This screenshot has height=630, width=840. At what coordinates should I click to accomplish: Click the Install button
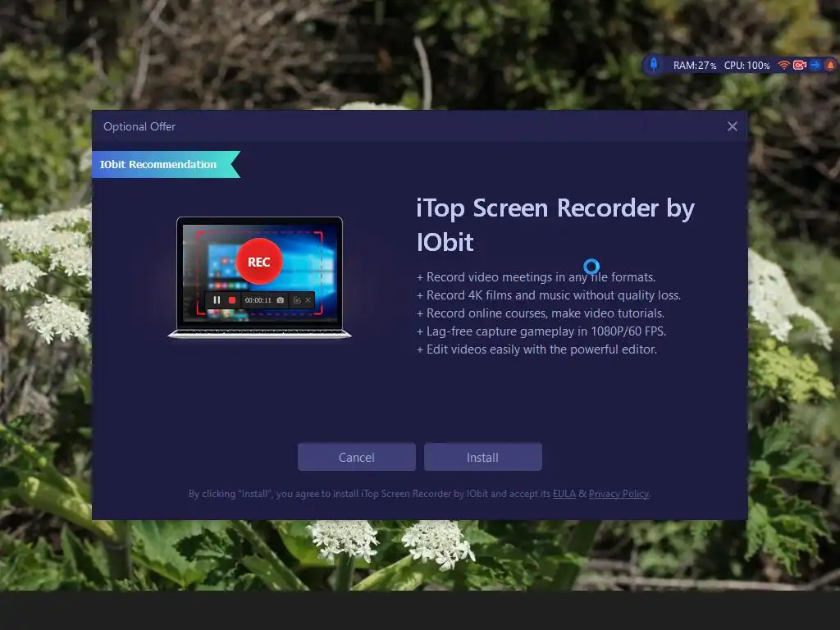[482, 457]
